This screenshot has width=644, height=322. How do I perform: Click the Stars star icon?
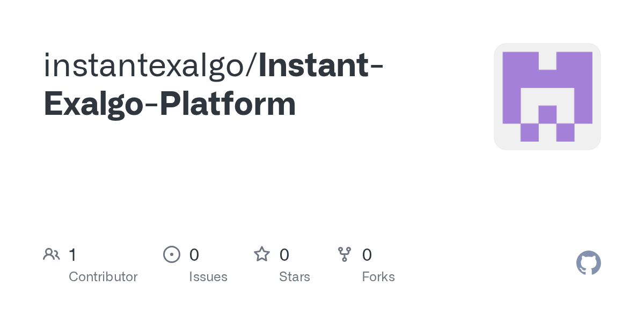tap(262, 254)
